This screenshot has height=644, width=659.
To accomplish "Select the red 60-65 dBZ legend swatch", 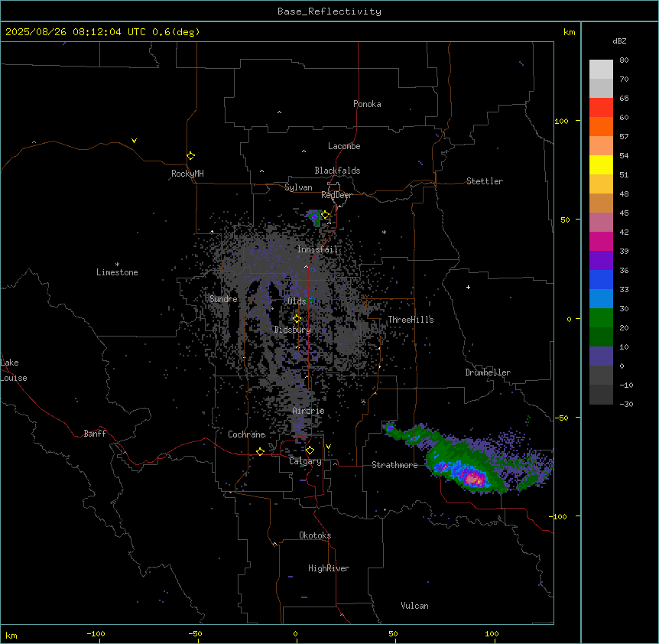I will click(601, 107).
